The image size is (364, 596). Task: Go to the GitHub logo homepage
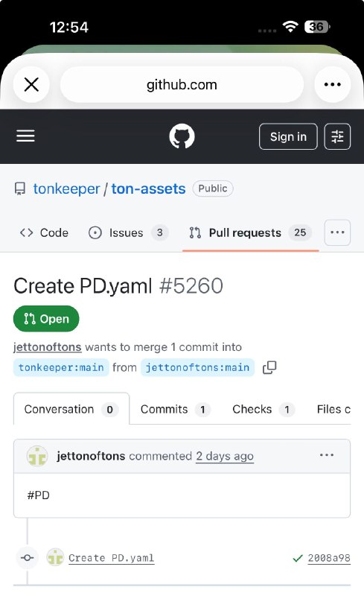pos(182,136)
